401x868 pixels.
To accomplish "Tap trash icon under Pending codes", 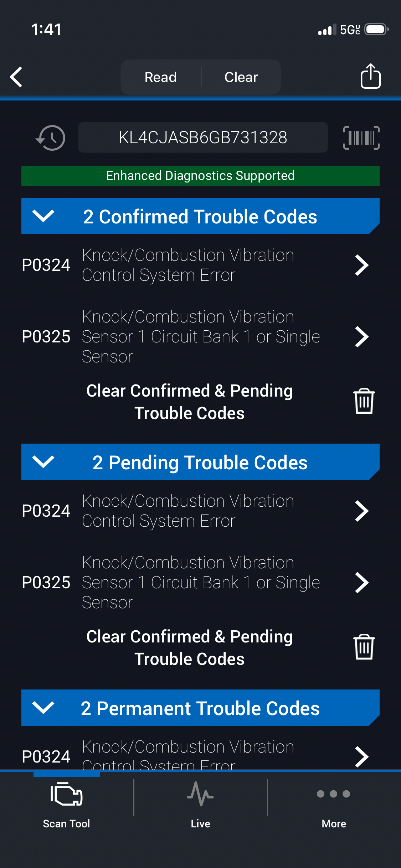I will 364,647.
